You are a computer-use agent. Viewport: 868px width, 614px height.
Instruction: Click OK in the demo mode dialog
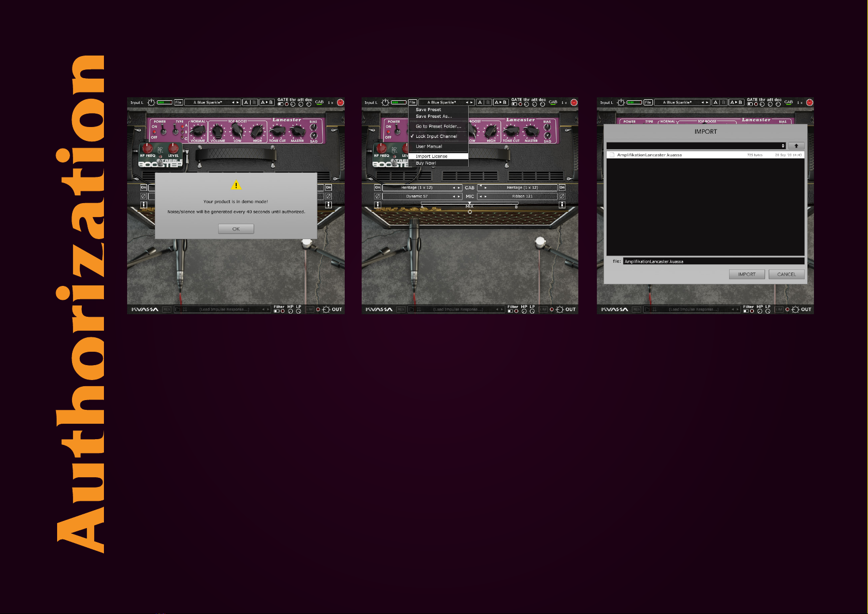coord(236,229)
